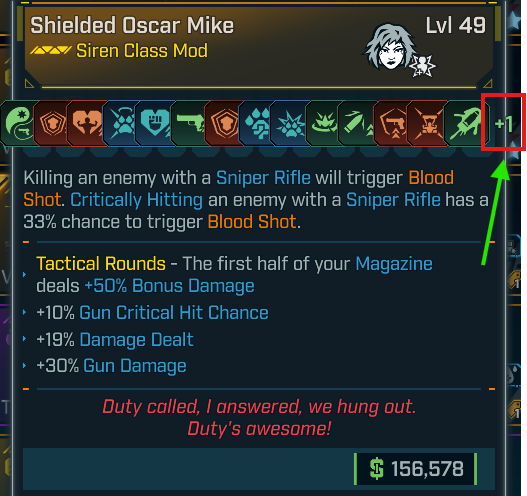The width and height of the screenshot is (527, 496).
Task: Select the blue paw with medical cross icon
Action: [x=256, y=123]
